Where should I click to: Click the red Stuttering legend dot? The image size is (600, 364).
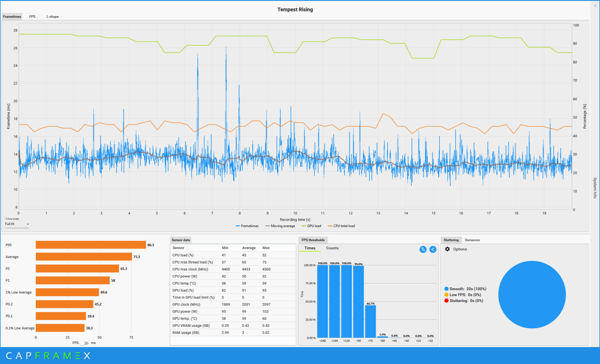tap(446, 301)
